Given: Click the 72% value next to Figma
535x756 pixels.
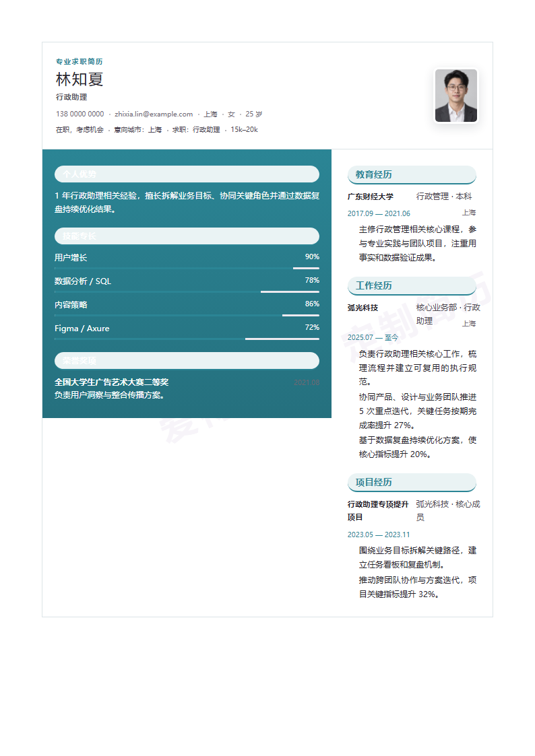Looking at the screenshot, I should 312,327.
